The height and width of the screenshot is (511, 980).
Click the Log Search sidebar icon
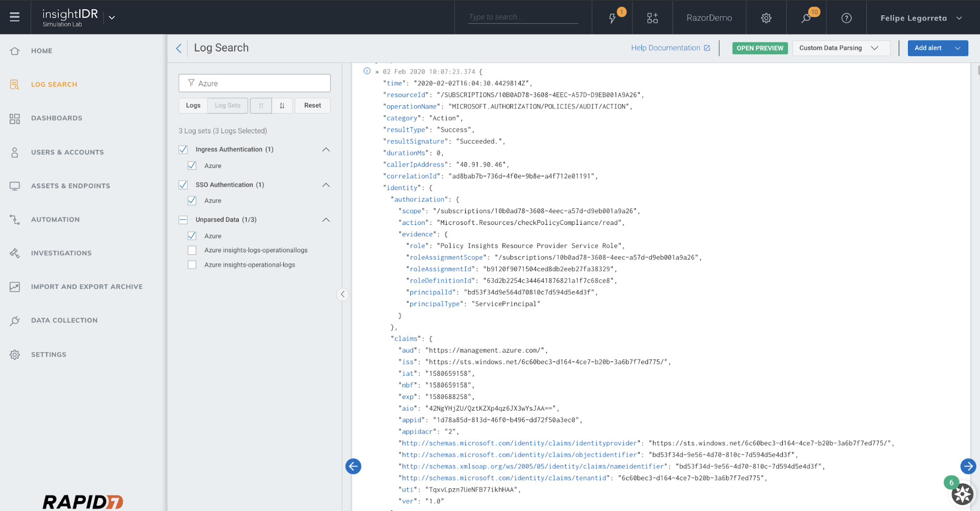tap(15, 84)
